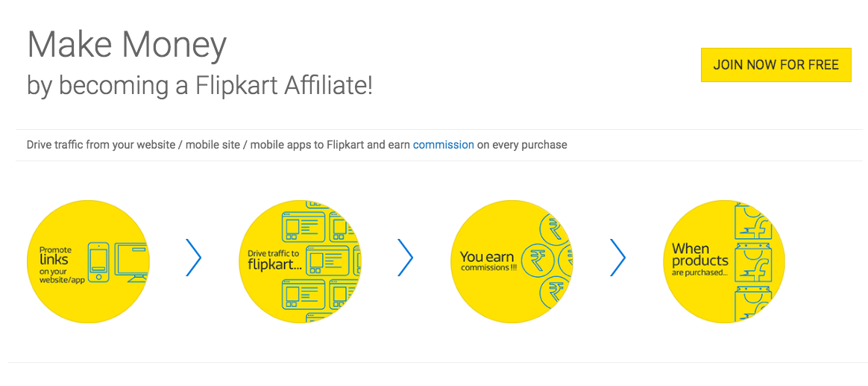This screenshot has width=868, height=386.
Task: Click the Drive traffic to flipkart text
Action: (275, 260)
